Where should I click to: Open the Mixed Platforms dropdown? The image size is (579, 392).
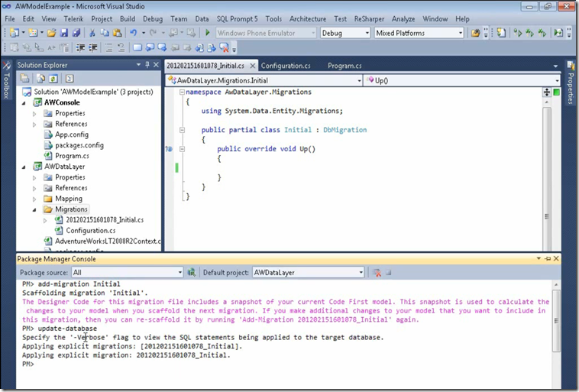click(419, 33)
